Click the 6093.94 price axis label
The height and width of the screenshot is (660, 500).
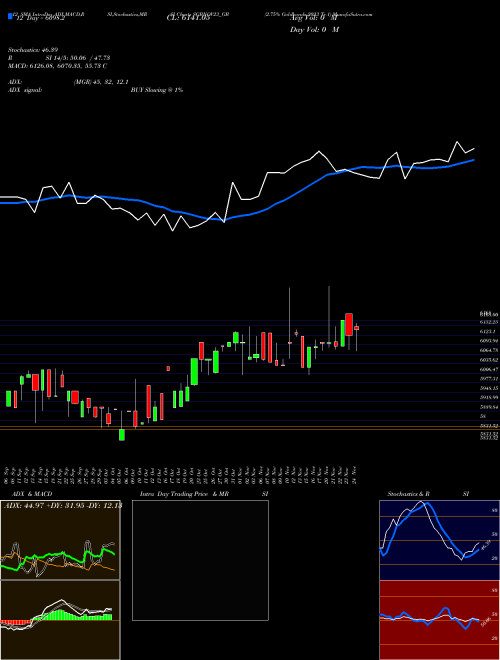tap(489, 341)
